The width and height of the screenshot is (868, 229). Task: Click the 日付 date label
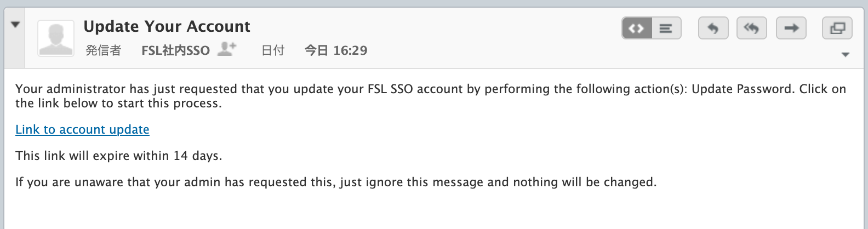[272, 50]
